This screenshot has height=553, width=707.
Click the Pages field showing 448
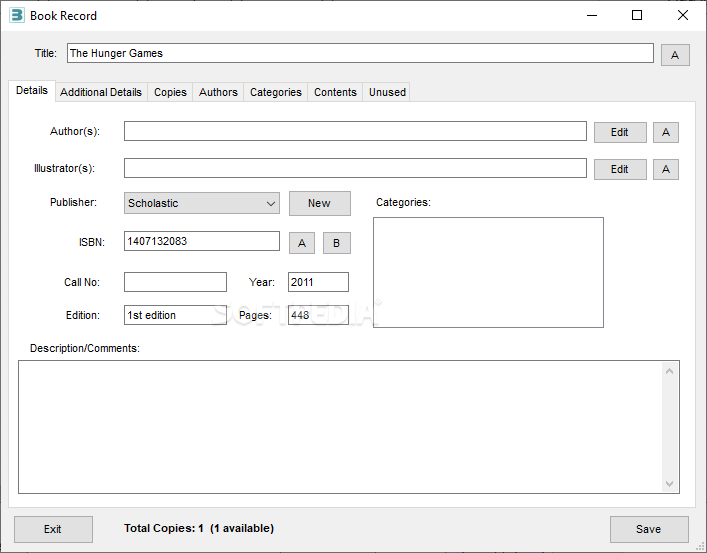pos(318,315)
